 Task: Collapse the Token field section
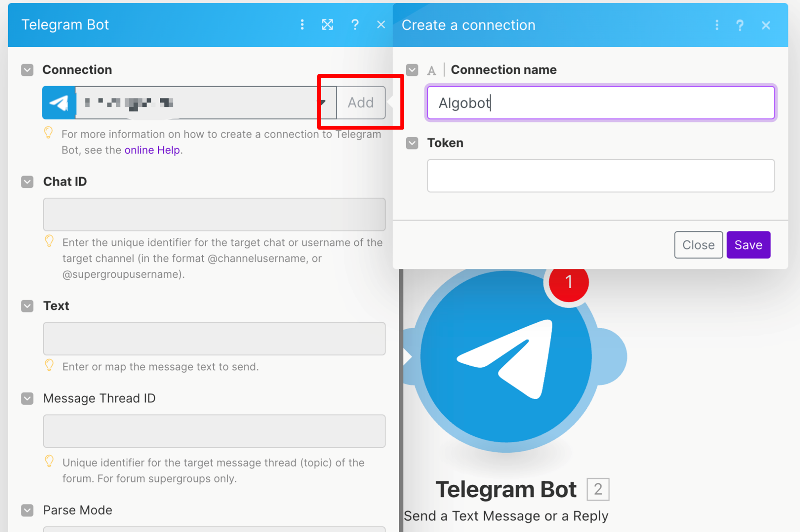tap(412, 143)
